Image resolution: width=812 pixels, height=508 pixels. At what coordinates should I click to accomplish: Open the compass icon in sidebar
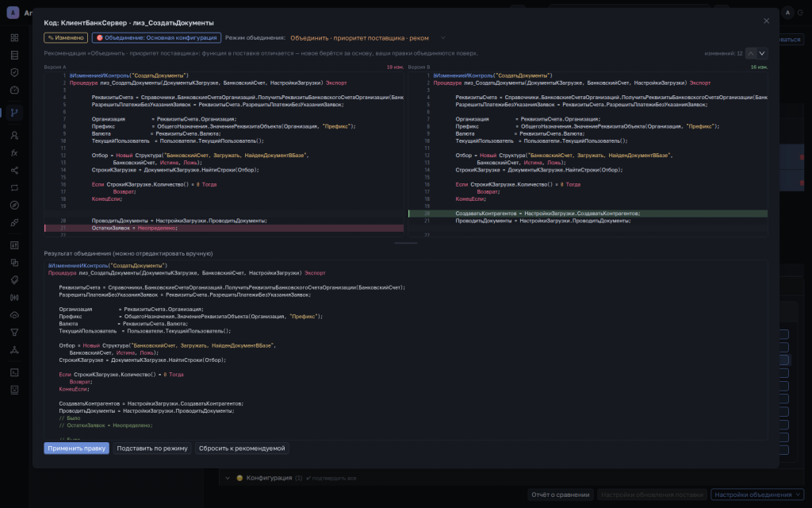click(x=14, y=206)
